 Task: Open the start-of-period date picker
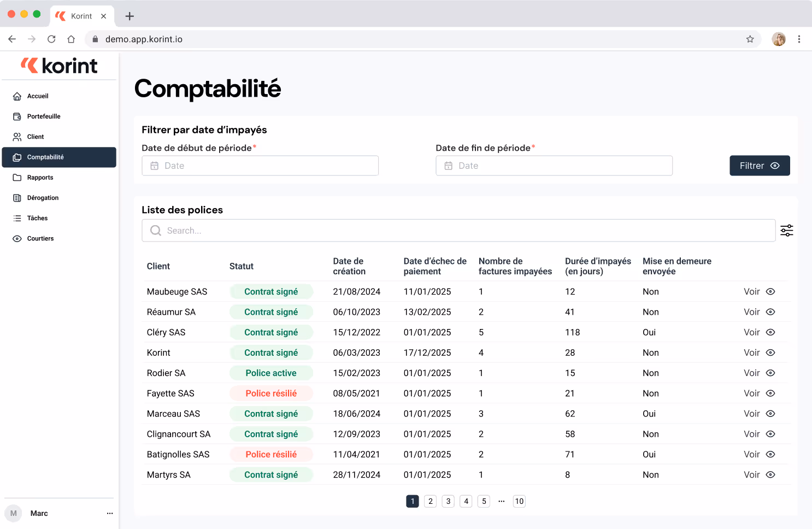pos(260,166)
